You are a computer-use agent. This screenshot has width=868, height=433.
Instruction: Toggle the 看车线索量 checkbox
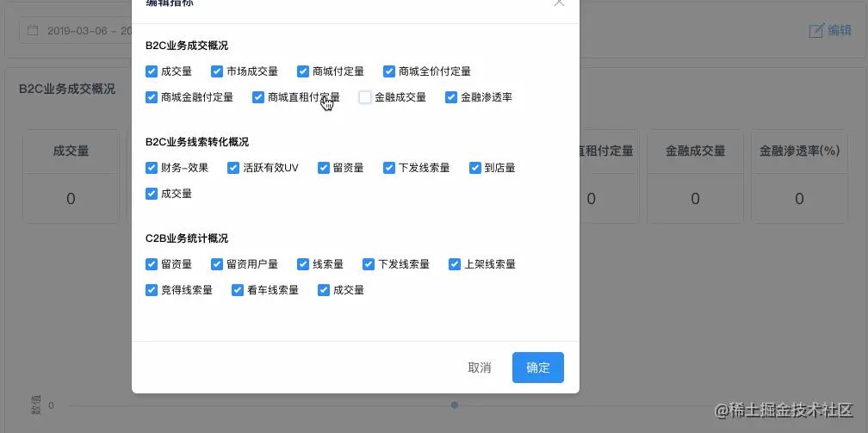pos(238,290)
